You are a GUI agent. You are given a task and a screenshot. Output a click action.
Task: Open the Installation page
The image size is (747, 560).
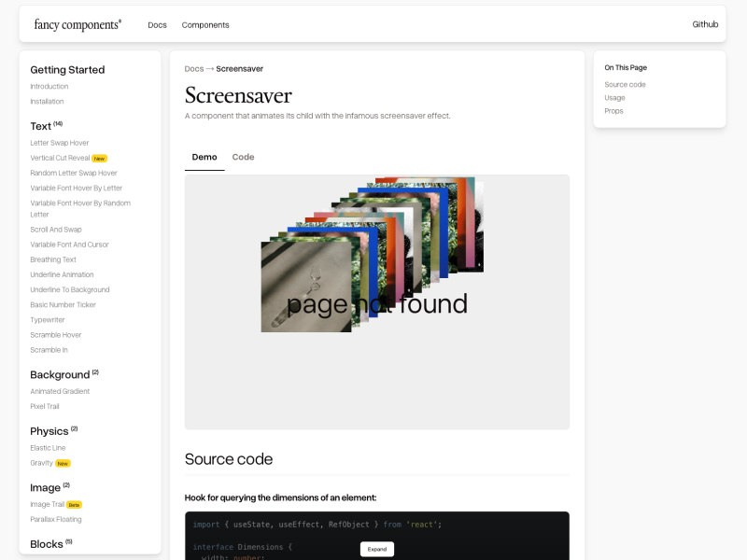point(48,102)
